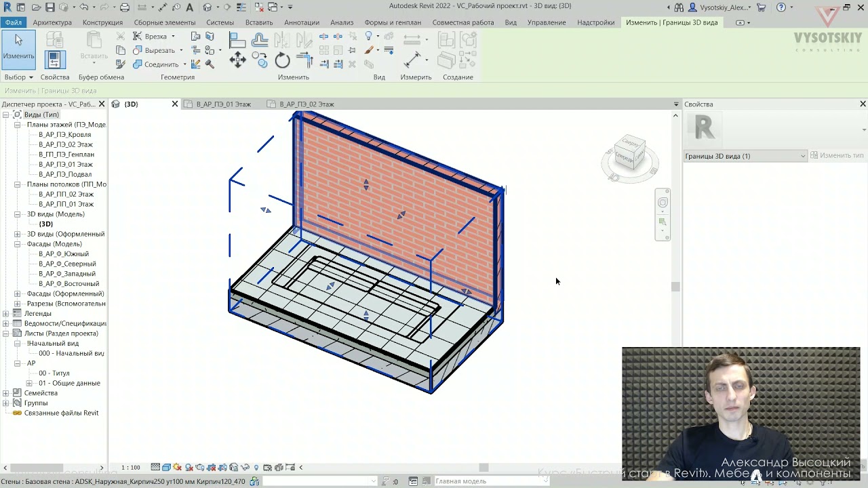Click the visual style cube icon in view control bar
Image resolution: width=868 pixels, height=488 pixels.
pos(166,467)
